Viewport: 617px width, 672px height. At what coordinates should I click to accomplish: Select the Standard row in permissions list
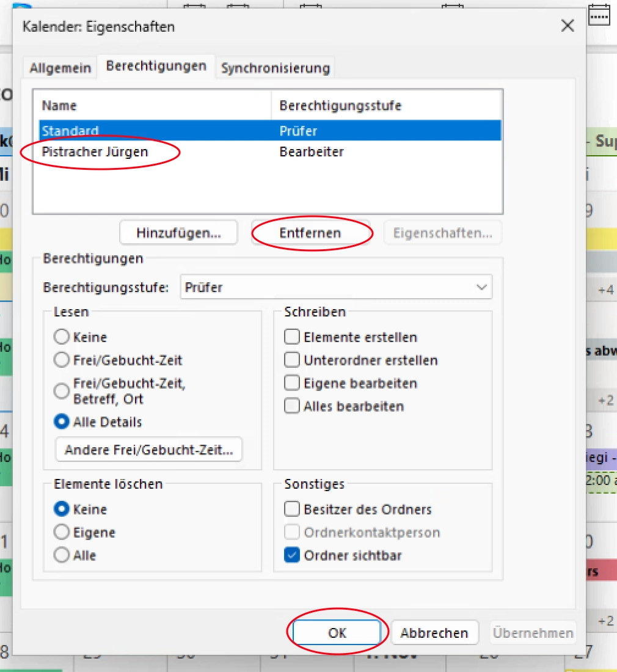pos(270,130)
